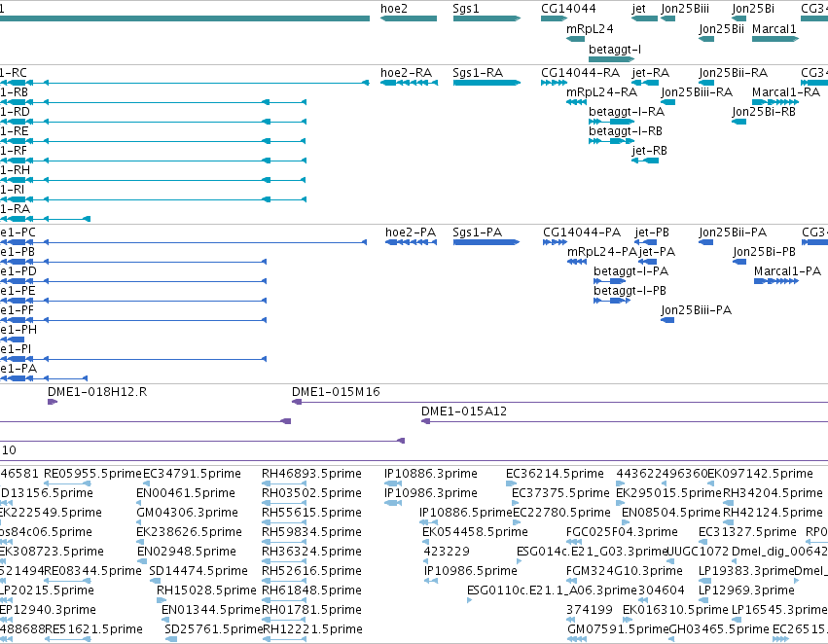Open the RE05955.5prime EST label
Image resolution: width=828 pixels, height=644 pixels.
(93, 474)
